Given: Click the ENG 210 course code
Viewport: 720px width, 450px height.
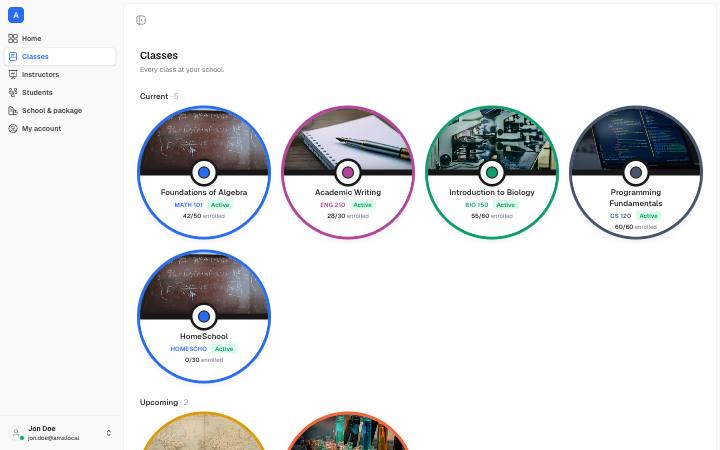Looking at the screenshot, I should [332, 205].
